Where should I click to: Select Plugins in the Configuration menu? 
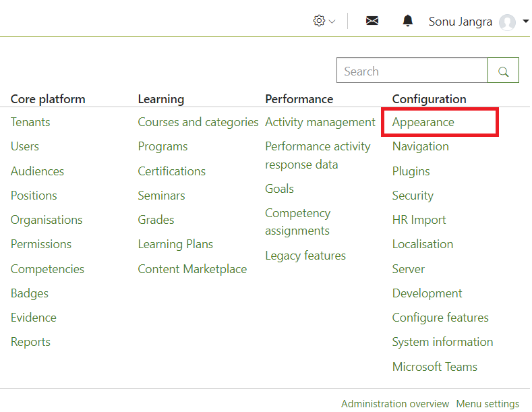point(411,171)
